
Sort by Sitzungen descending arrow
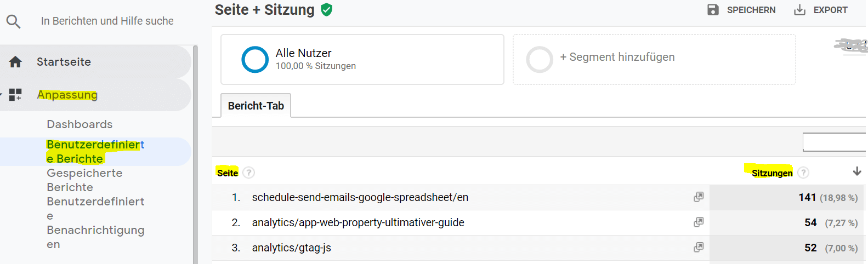pos(857,172)
